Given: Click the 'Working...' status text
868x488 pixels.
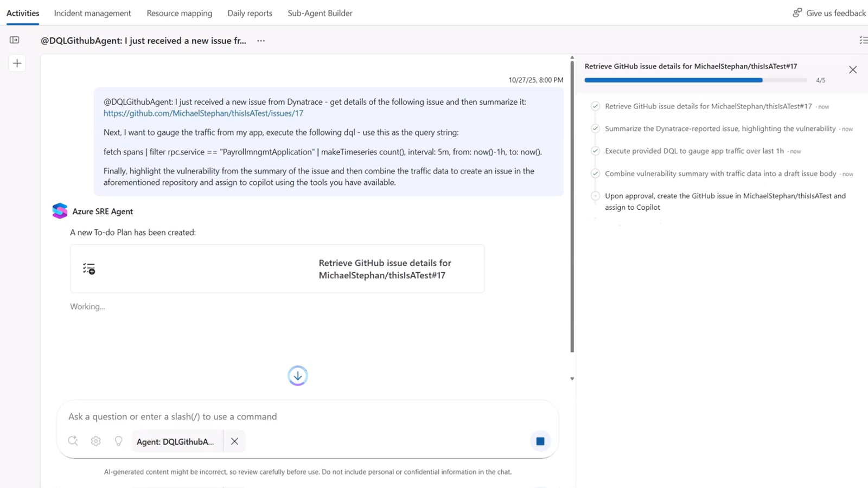Looking at the screenshot, I should coord(87,306).
